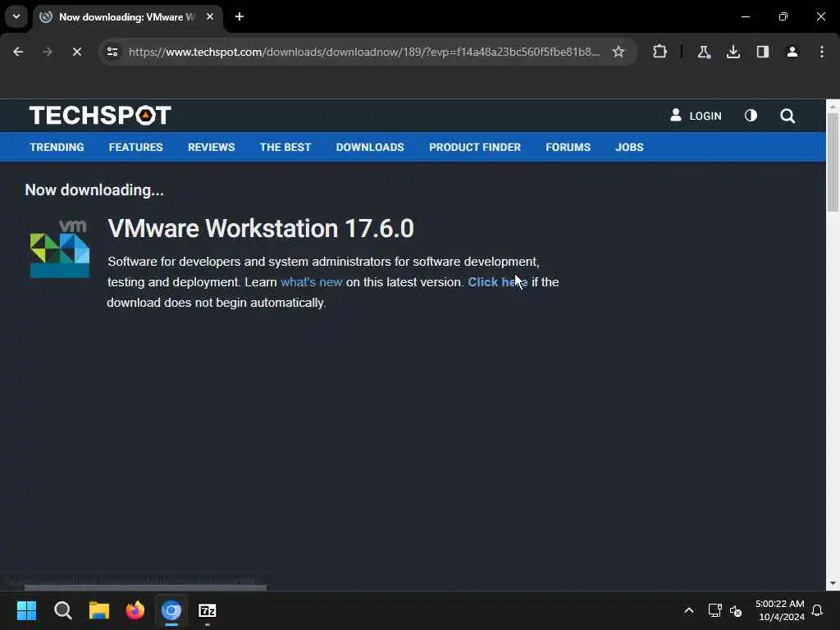Open 7-Zip from taskbar
Image resolution: width=840 pixels, height=630 pixels.
click(x=208, y=610)
